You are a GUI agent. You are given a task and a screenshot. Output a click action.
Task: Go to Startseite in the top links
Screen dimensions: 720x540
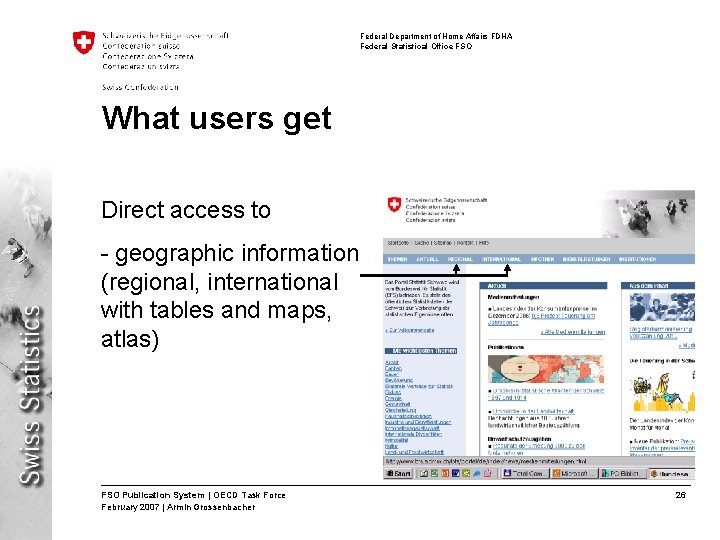pyautogui.click(x=398, y=243)
